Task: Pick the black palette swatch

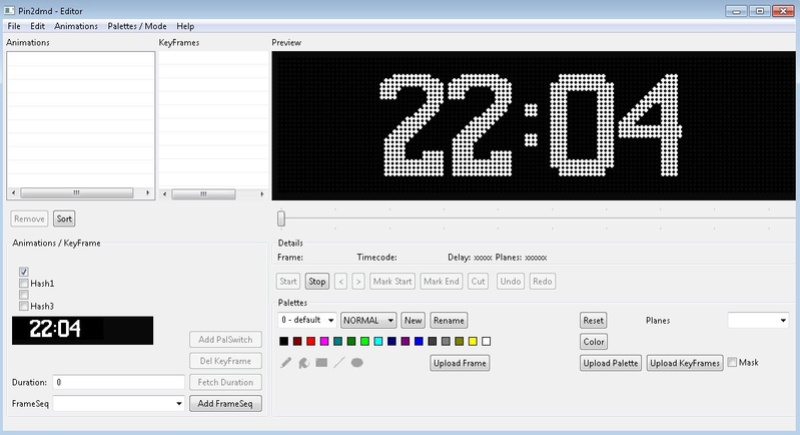Action: pos(284,341)
